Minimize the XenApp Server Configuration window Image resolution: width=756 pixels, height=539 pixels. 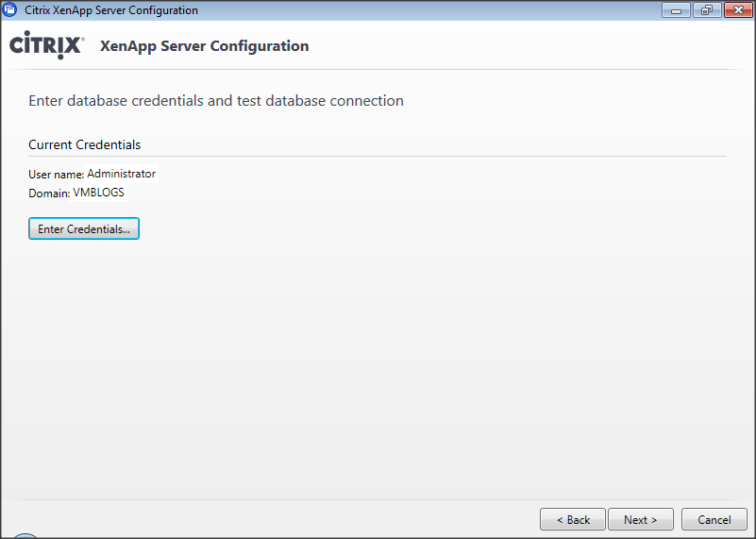click(676, 10)
